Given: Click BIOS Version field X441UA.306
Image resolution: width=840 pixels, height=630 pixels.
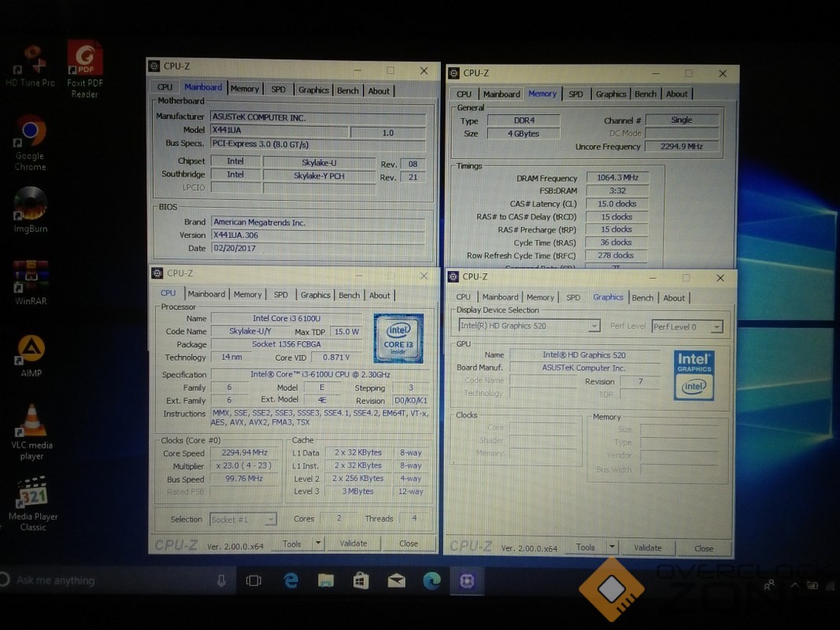Looking at the screenshot, I should [x=318, y=235].
